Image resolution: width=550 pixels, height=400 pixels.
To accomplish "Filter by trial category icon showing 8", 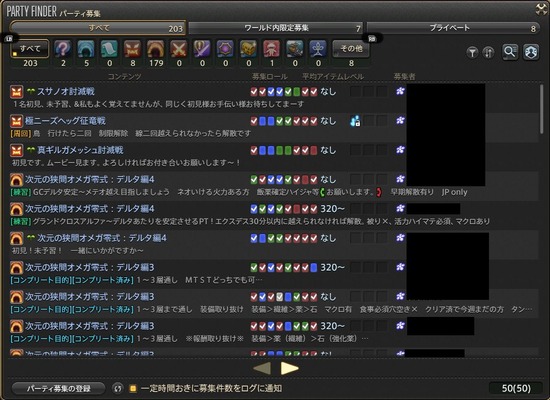I will [132, 49].
